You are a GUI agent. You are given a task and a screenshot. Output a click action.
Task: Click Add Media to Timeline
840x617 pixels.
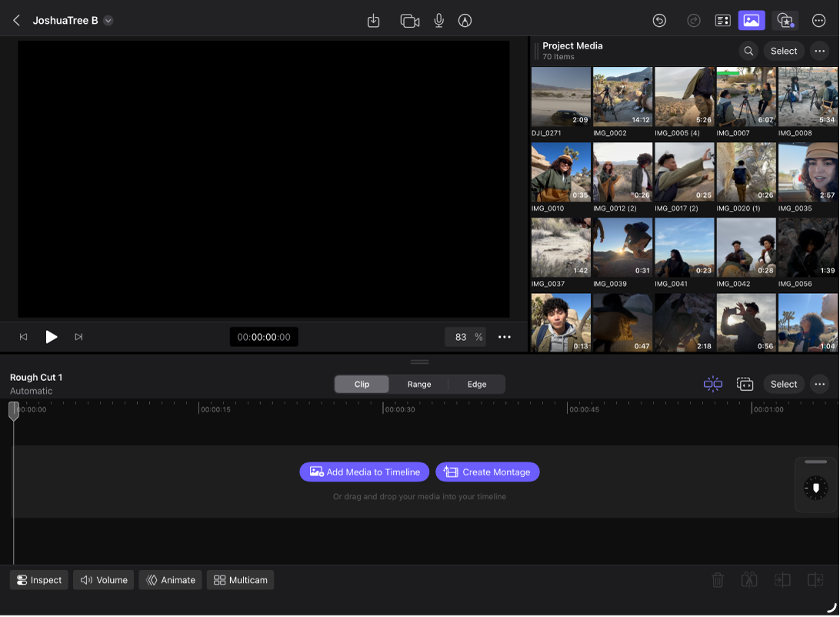point(364,472)
